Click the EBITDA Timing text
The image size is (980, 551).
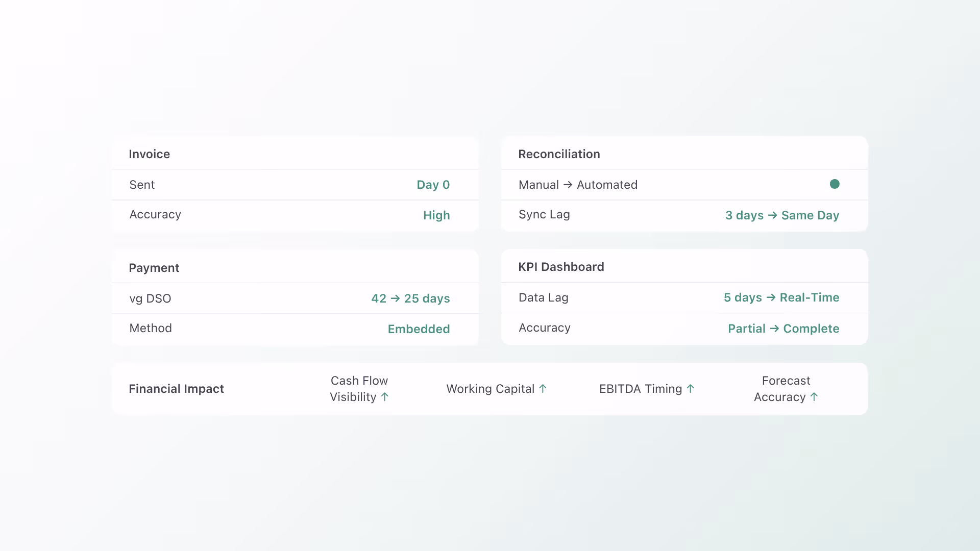(x=641, y=389)
